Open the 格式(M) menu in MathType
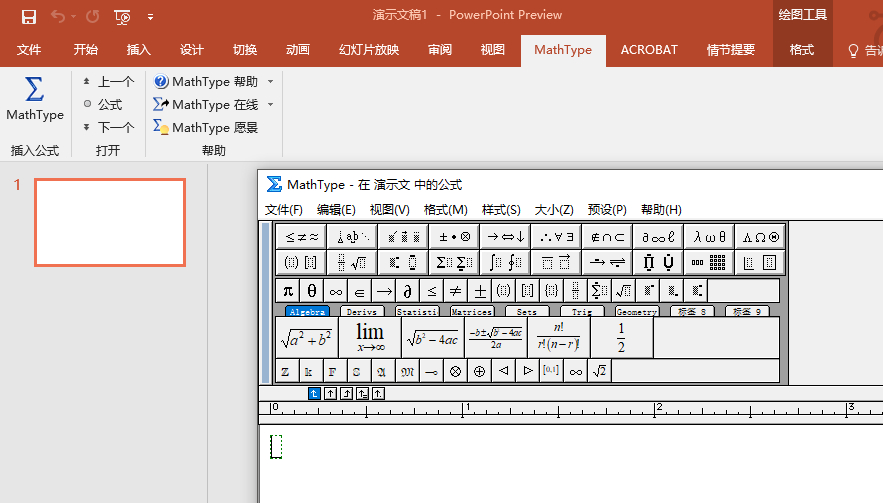Image resolution: width=883 pixels, height=503 pixels. coord(445,210)
